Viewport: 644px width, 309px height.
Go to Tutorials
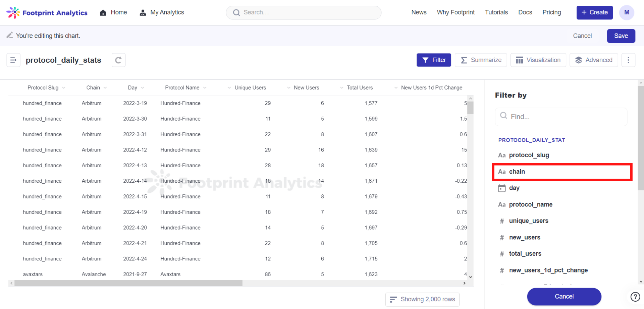coord(496,12)
